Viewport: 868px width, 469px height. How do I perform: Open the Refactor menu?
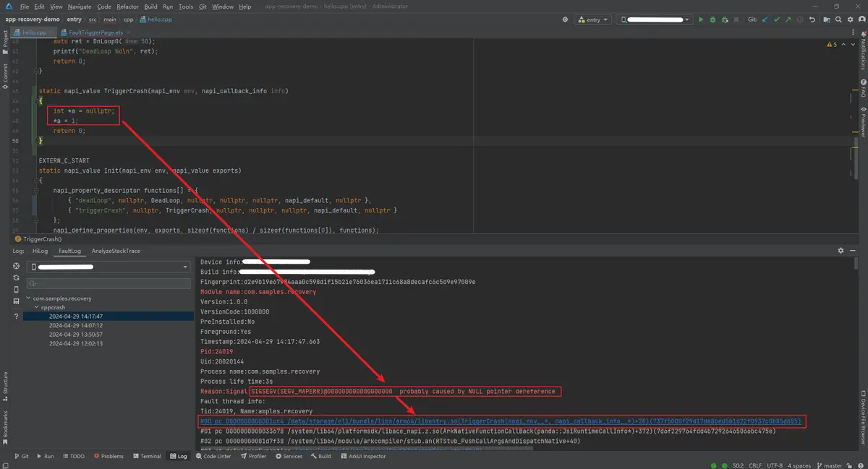click(128, 7)
